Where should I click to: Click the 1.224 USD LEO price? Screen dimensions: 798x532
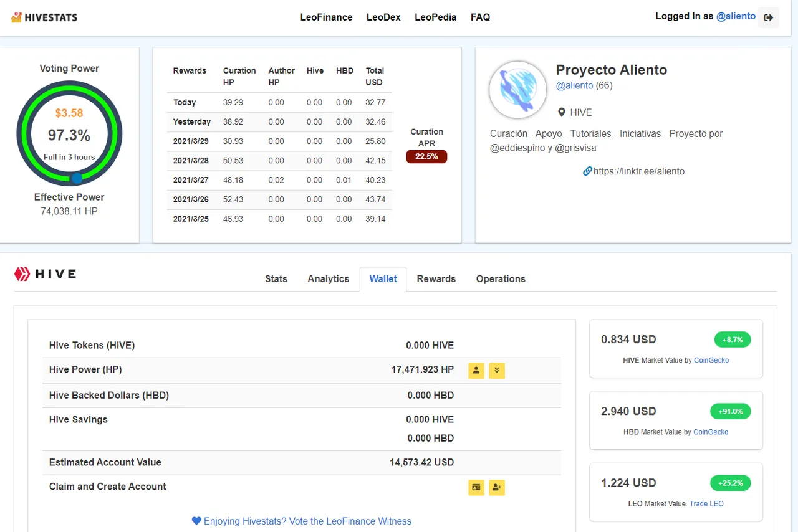pyautogui.click(x=628, y=483)
